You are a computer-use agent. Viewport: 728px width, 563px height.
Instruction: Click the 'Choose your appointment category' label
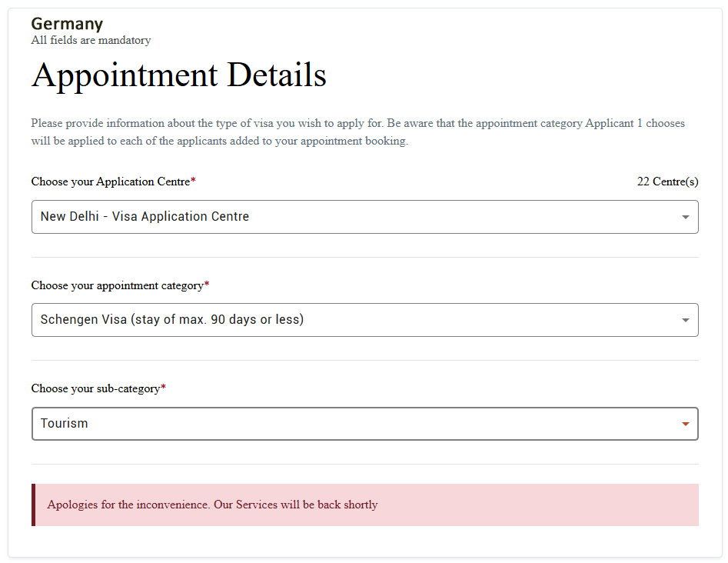click(120, 285)
